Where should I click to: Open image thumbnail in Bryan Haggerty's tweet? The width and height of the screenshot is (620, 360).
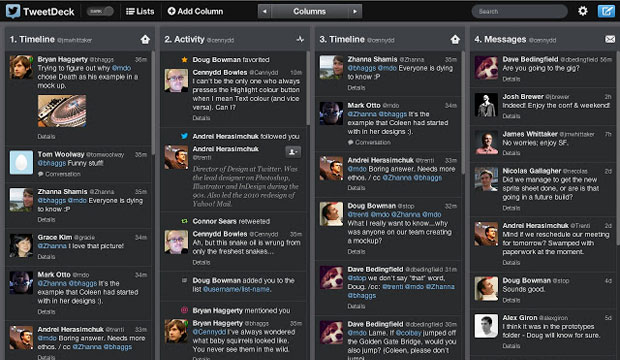coord(62,111)
